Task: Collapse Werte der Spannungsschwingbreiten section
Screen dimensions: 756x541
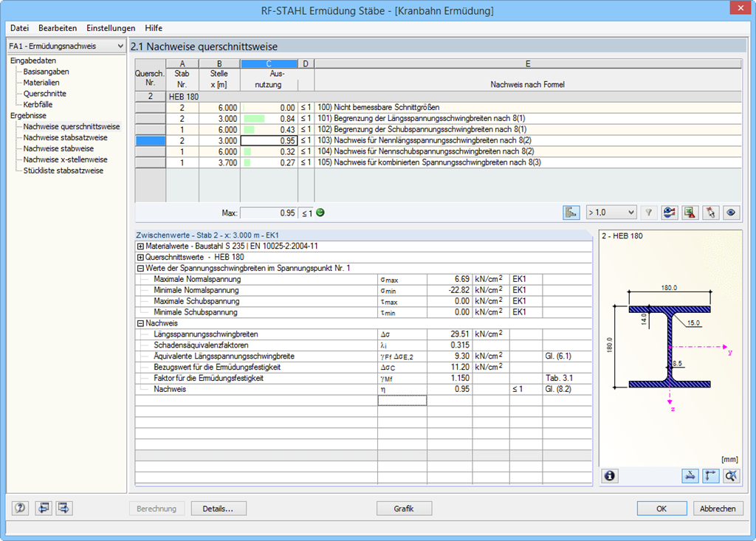Action: [x=140, y=269]
